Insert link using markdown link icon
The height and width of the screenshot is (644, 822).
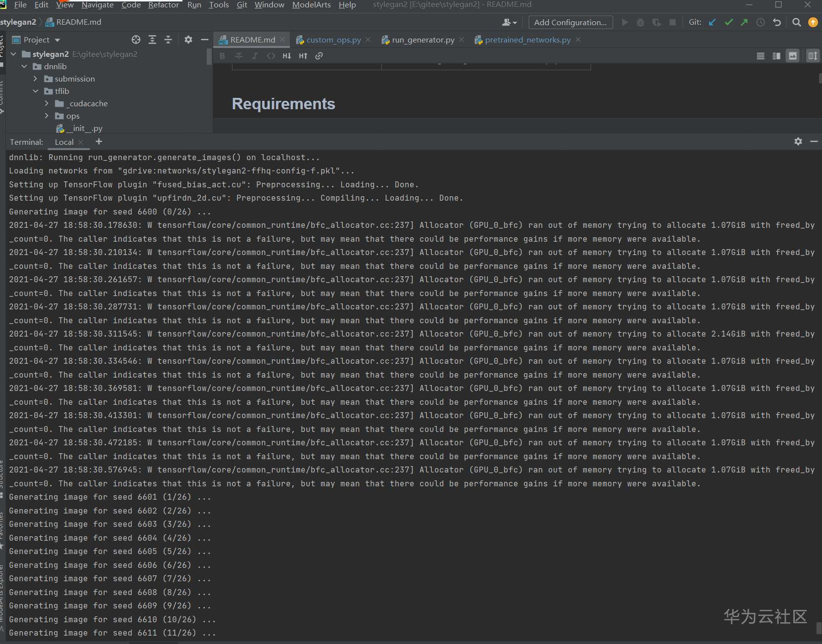tap(319, 56)
